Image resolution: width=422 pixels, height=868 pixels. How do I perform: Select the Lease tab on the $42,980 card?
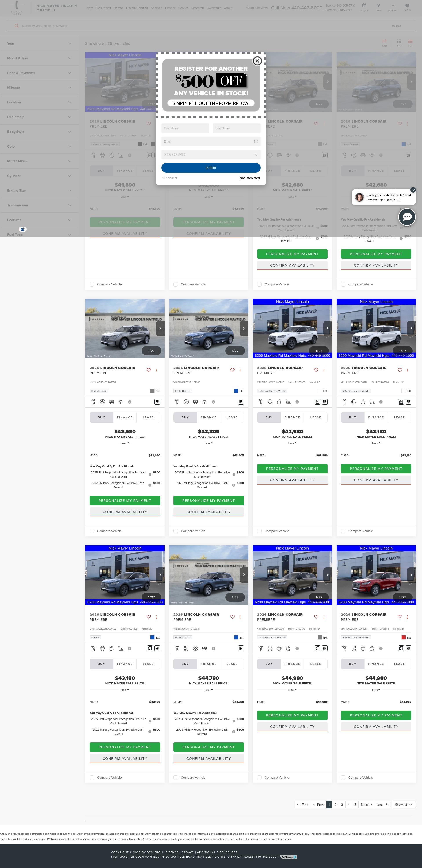pos(316,417)
